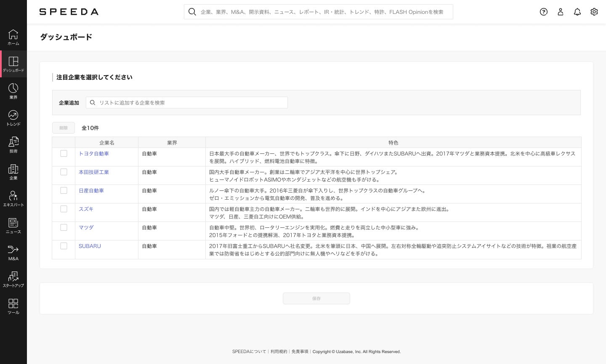Click the スズキ row description text
Viewport: 606px width, 364px height.
click(330, 213)
